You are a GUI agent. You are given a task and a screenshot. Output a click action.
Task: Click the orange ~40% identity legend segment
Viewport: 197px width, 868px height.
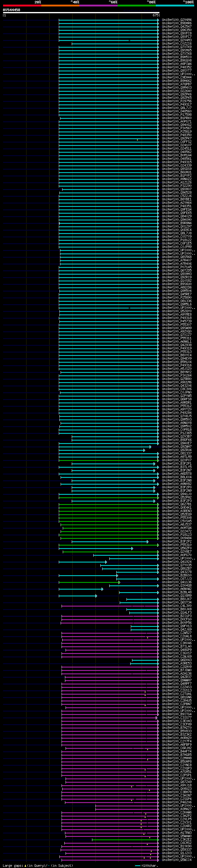pos(60,6)
